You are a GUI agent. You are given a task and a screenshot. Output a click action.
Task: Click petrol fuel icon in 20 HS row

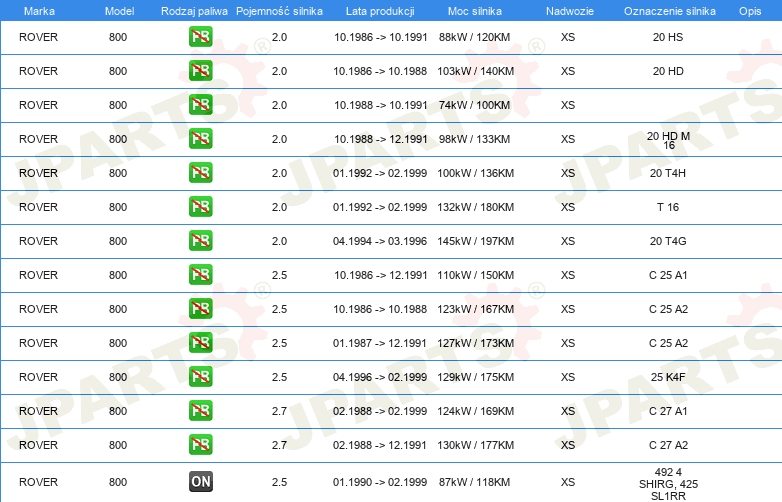tap(200, 37)
